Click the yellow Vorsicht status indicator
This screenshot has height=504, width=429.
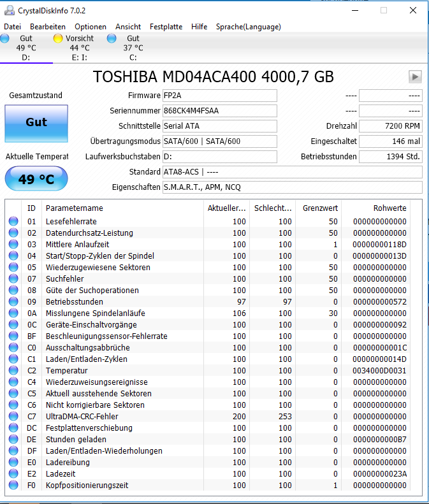[58, 38]
